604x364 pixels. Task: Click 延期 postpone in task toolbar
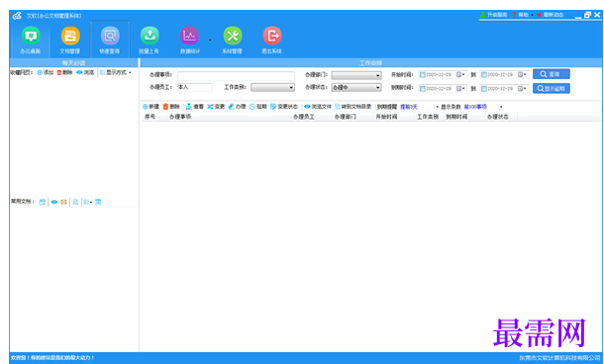tap(258, 107)
